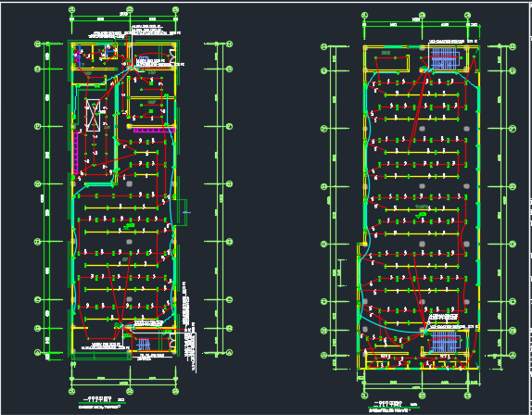
Task: Click the bottom-right grid bubble below right plan
Action: pos(467,396)
